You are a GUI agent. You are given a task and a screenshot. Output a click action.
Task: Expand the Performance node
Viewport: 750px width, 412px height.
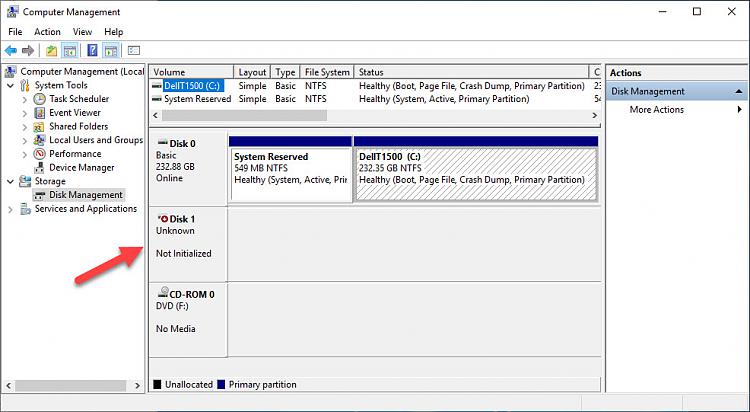coord(25,155)
